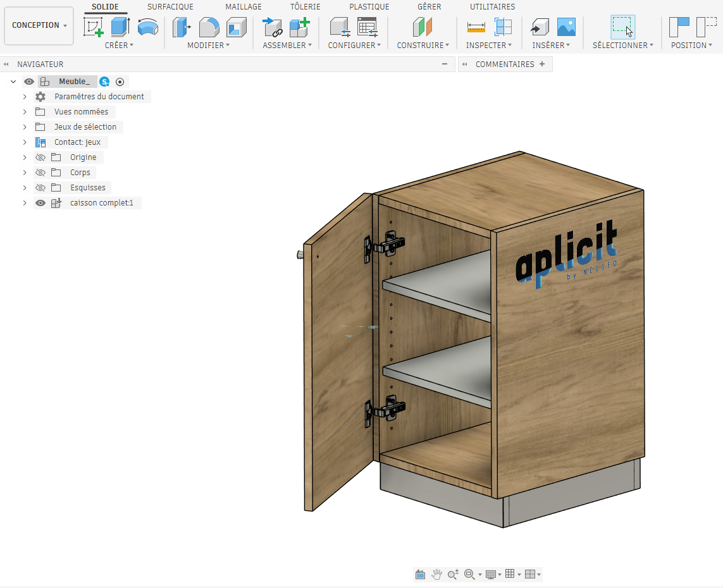Select the Create Sketch tool icon
This screenshot has height=588, width=723.
(93, 27)
